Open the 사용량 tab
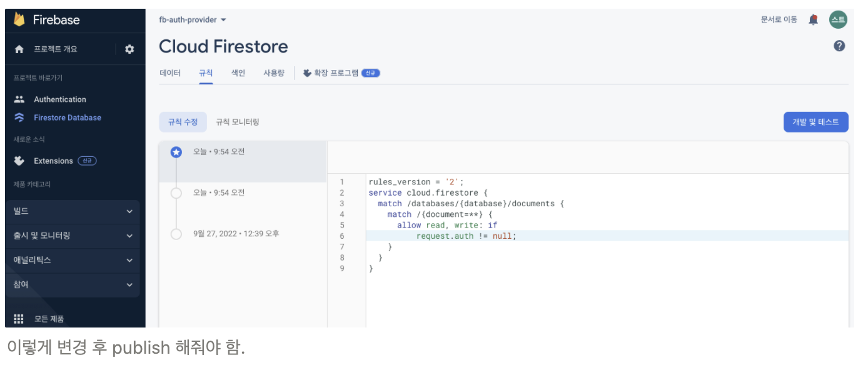Viewport: 868px width, 370px height. tap(273, 72)
